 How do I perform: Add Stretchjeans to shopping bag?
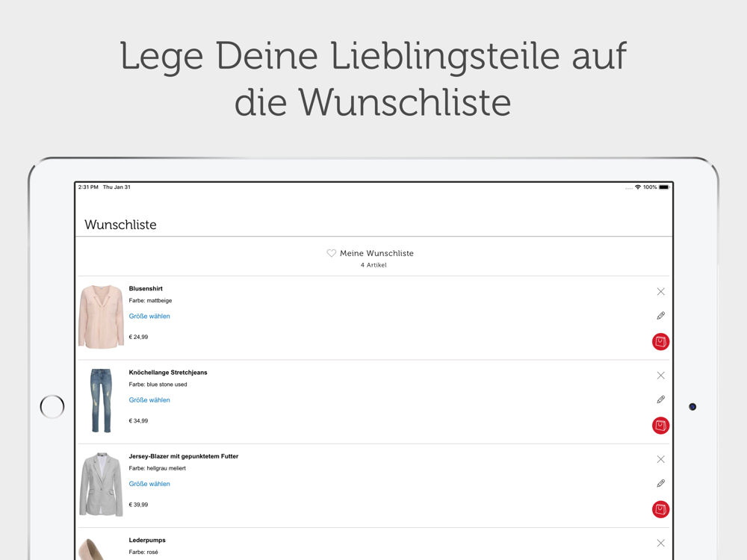[x=660, y=426]
